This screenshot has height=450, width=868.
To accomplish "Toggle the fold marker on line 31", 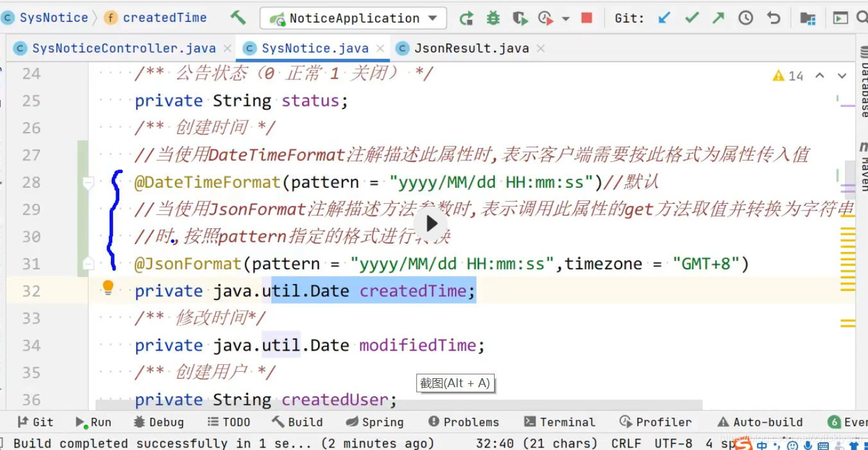I will [88, 264].
